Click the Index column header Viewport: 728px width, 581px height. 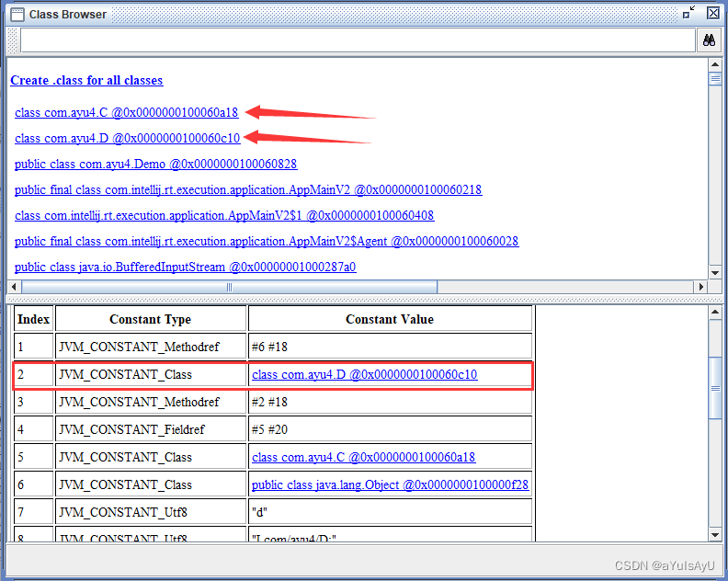(33, 319)
